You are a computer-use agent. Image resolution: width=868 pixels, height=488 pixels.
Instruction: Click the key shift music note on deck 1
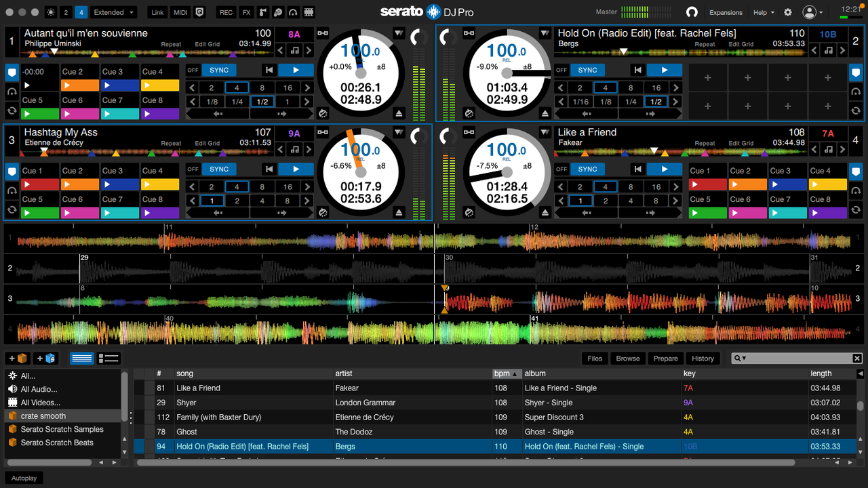coord(294,50)
